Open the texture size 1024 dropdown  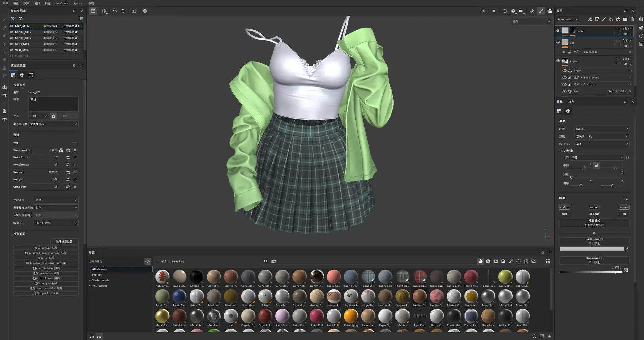click(x=38, y=116)
